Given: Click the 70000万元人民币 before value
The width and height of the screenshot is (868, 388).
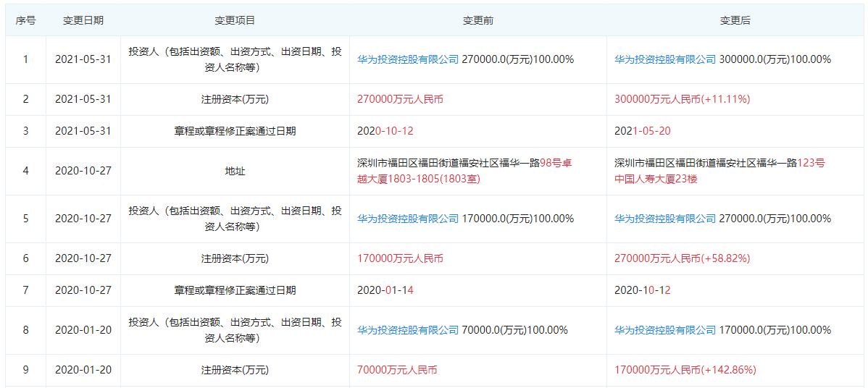Looking at the screenshot, I should point(398,370).
